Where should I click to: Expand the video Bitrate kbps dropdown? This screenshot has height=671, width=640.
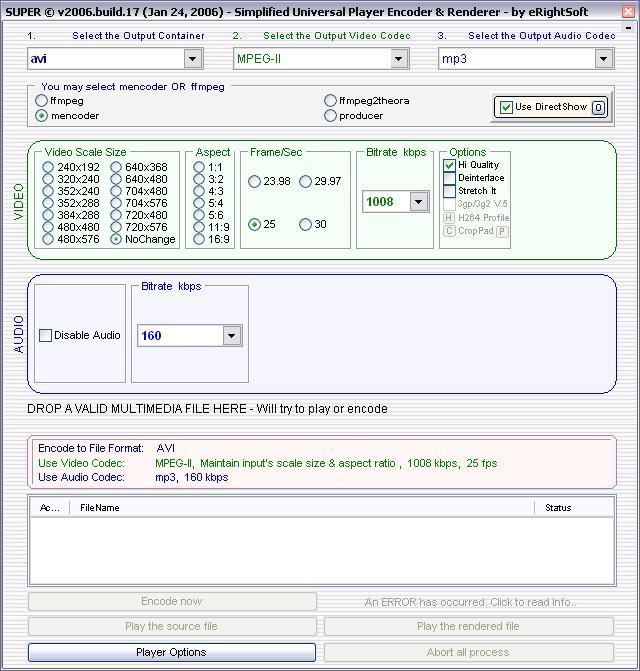[419, 202]
